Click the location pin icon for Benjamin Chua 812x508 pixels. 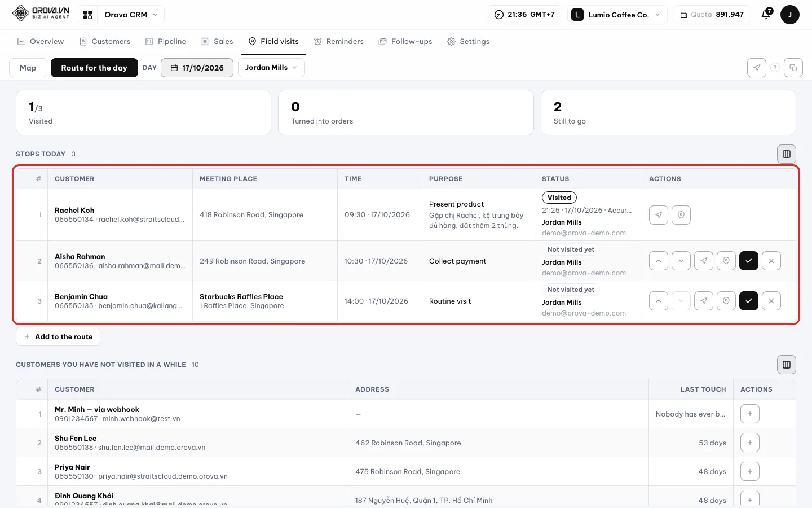(x=726, y=301)
